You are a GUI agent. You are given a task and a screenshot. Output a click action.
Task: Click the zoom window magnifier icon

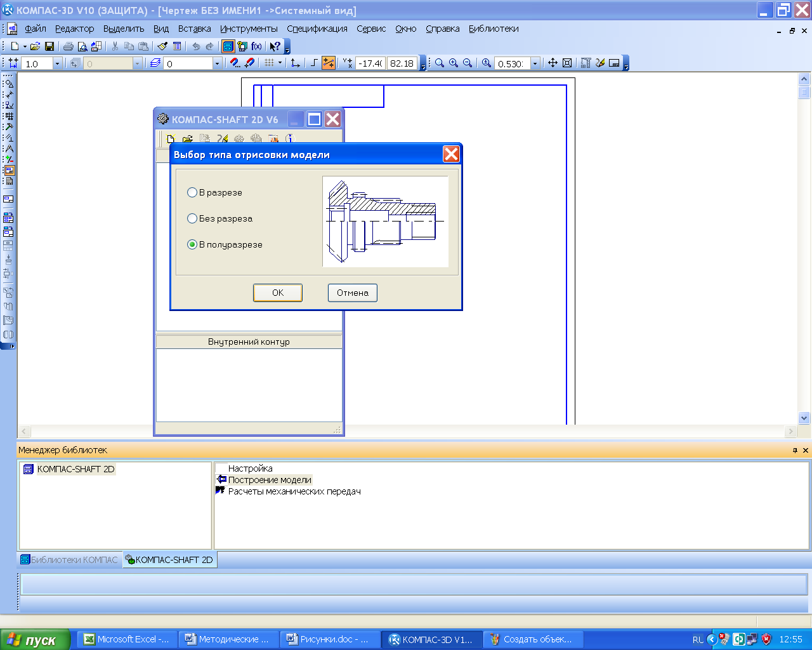[x=440, y=63]
